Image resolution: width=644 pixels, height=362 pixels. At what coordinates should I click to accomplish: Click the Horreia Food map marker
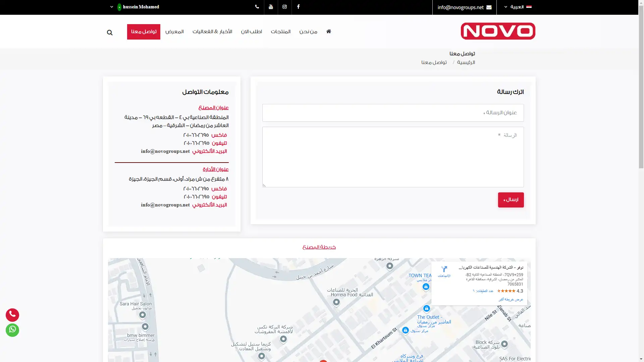336,302
